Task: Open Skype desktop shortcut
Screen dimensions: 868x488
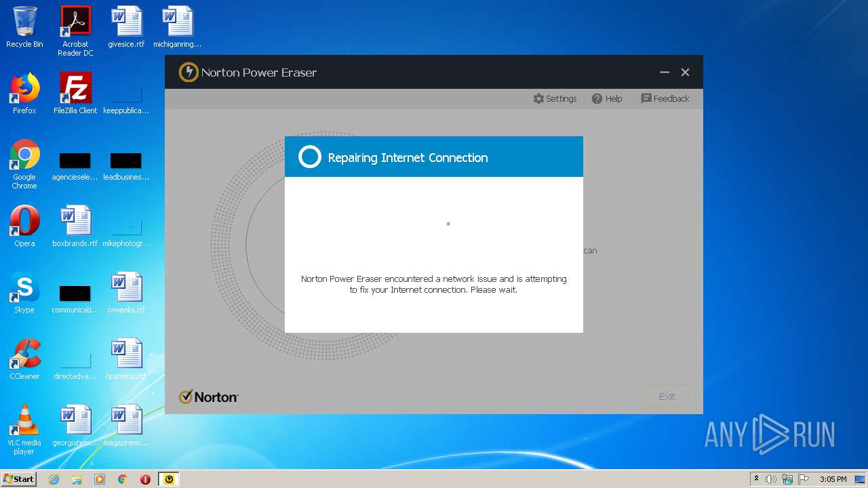Action: click(x=24, y=293)
